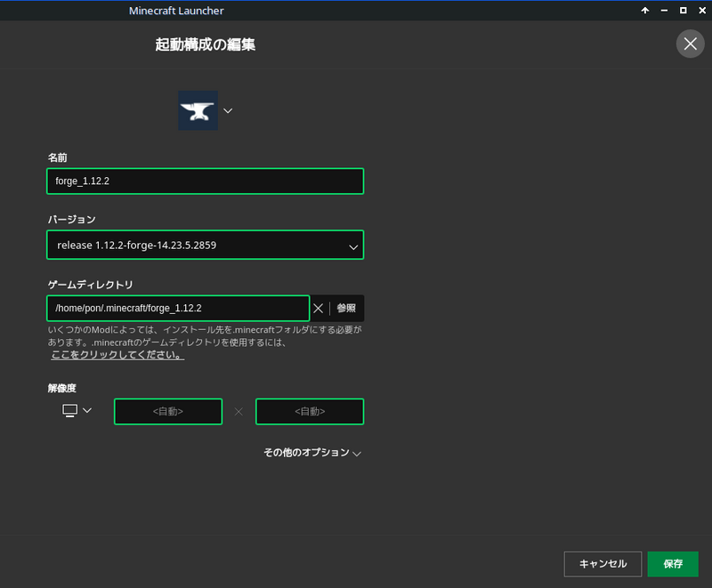This screenshot has width=712, height=588.
Task: Click the 起動構成の編集 heading text
Action: (x=206, y=44)
